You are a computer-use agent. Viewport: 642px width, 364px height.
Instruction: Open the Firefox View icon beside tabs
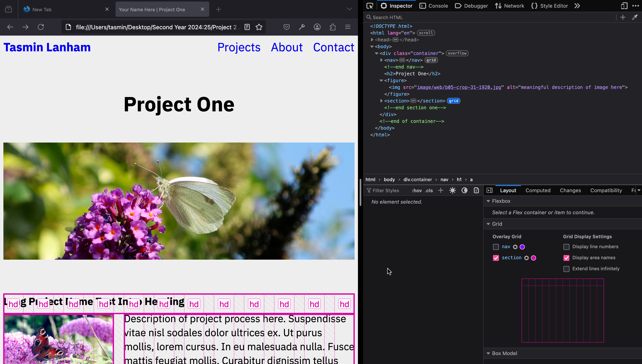tap(8, 10)
